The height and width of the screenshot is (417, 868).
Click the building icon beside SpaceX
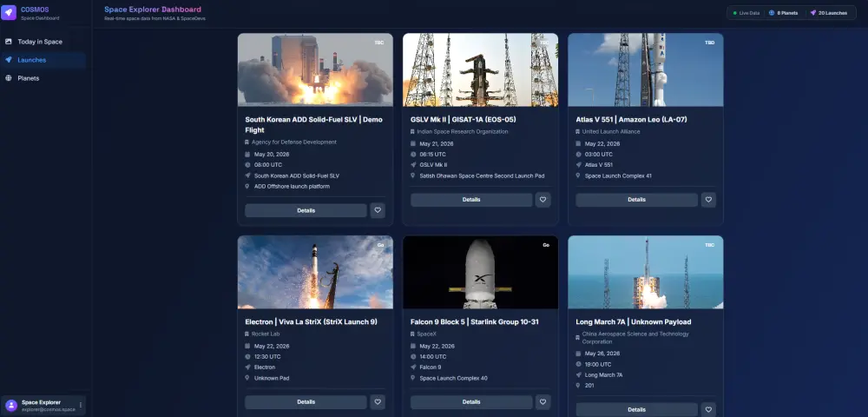click(x=413, y=334)
